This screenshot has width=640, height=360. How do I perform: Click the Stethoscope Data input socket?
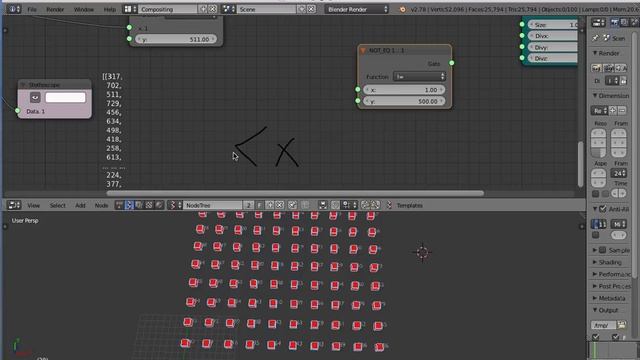click(x=17, y=111)
